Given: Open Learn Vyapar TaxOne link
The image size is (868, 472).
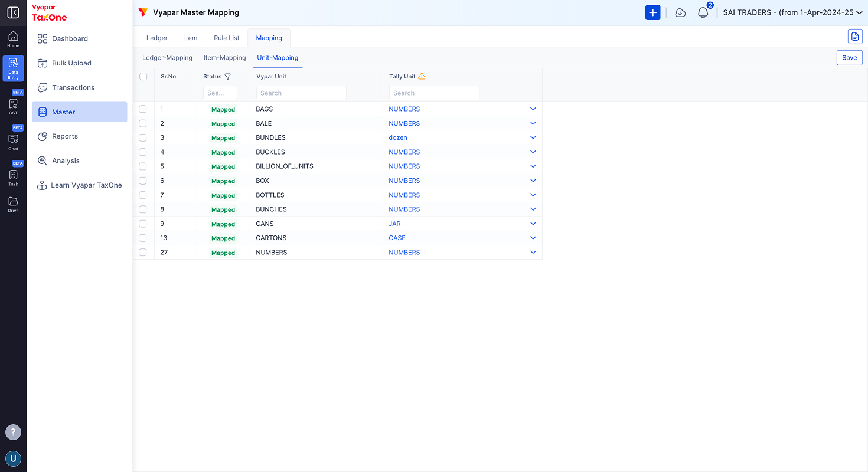Looking at the screenshot, I should pos(79,185).
